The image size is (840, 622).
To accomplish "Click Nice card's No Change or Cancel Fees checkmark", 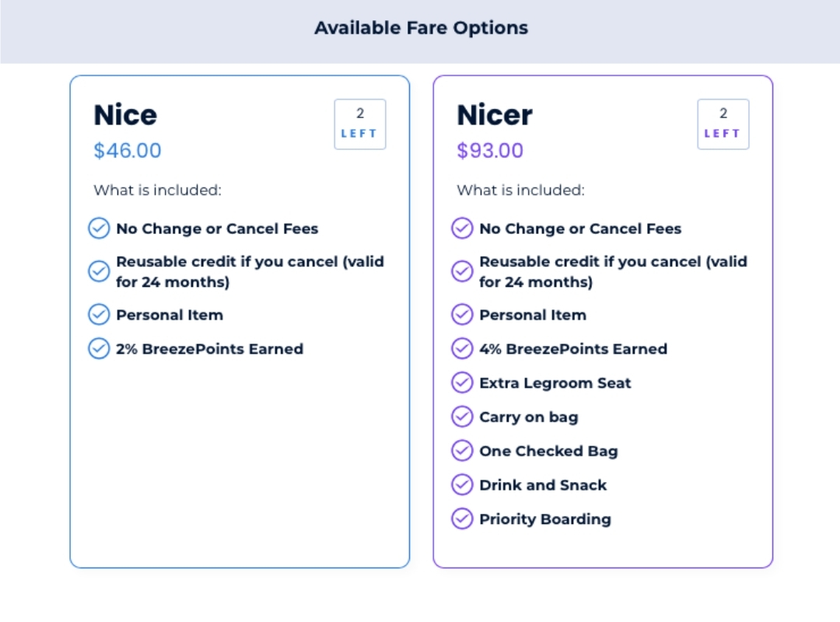I will (x=99, y=229).
